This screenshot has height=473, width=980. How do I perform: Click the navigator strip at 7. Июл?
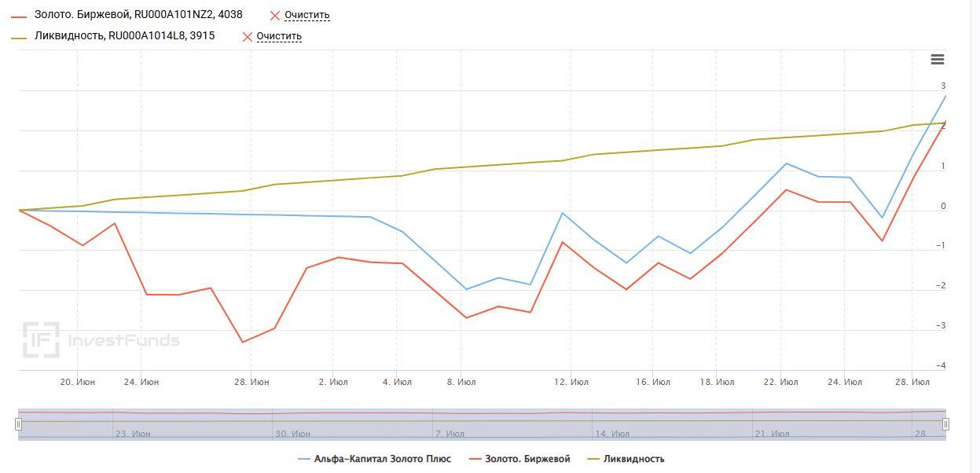point(450,433)
